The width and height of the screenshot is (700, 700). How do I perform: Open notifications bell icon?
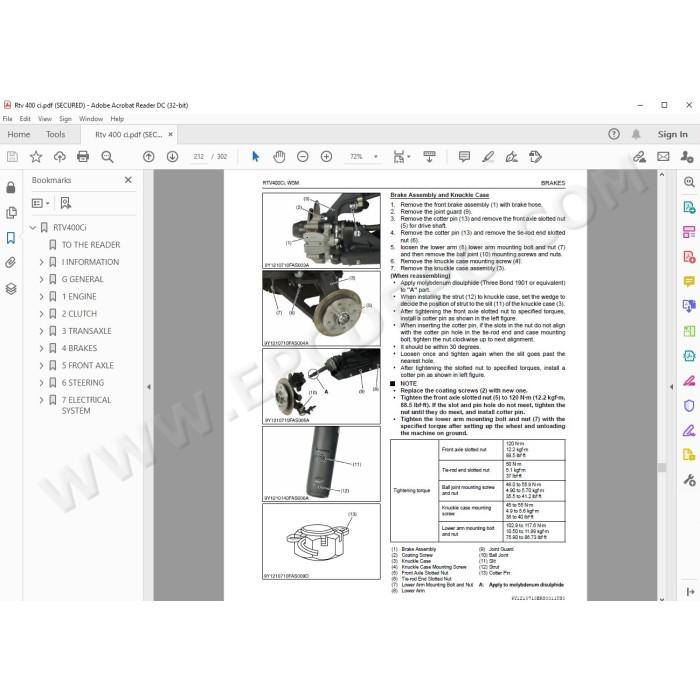636,134
